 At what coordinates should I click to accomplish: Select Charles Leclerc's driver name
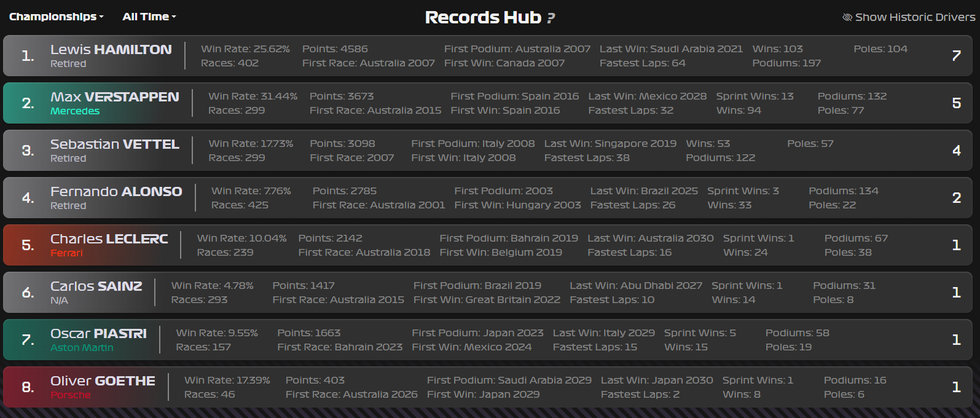[x=109, y=239]
